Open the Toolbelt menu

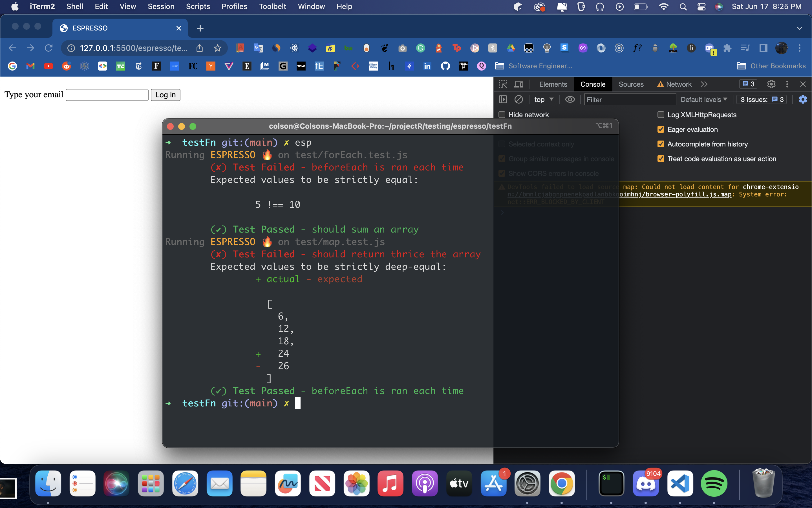pos(272,7)
